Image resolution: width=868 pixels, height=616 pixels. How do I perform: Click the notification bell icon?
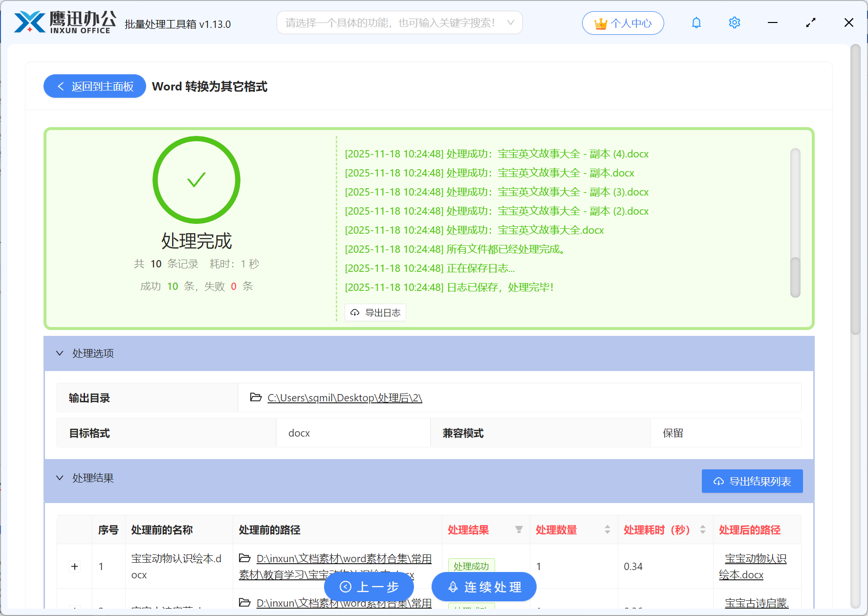[x=696, y=22]
